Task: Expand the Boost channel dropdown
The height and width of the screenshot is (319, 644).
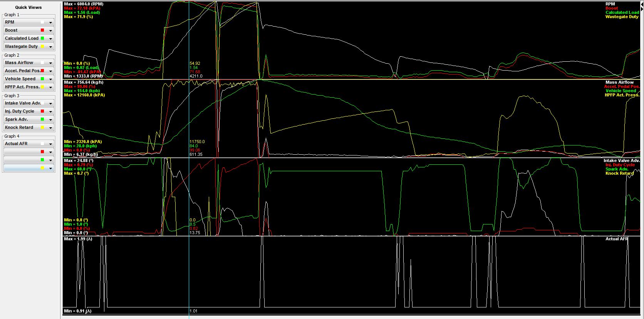Action: pos(50,30)
